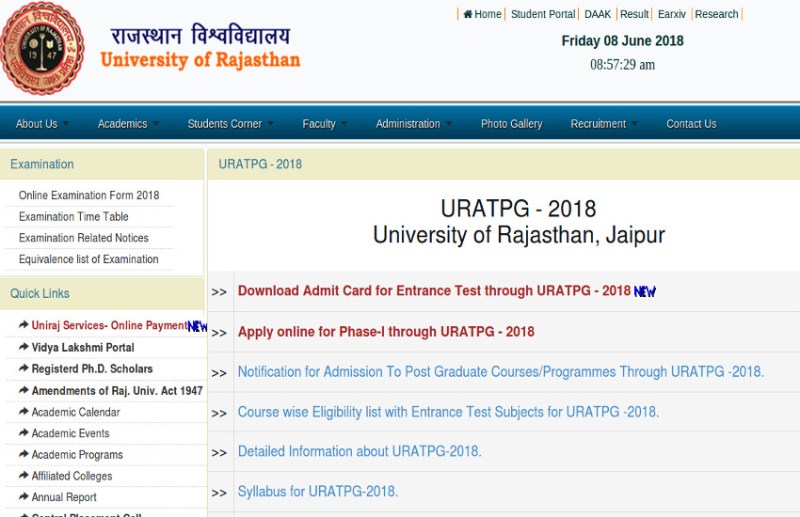Screen dimensions: 800x517
Task: Open Apply online for Phase-I link
Action: (x=386, y=332)
